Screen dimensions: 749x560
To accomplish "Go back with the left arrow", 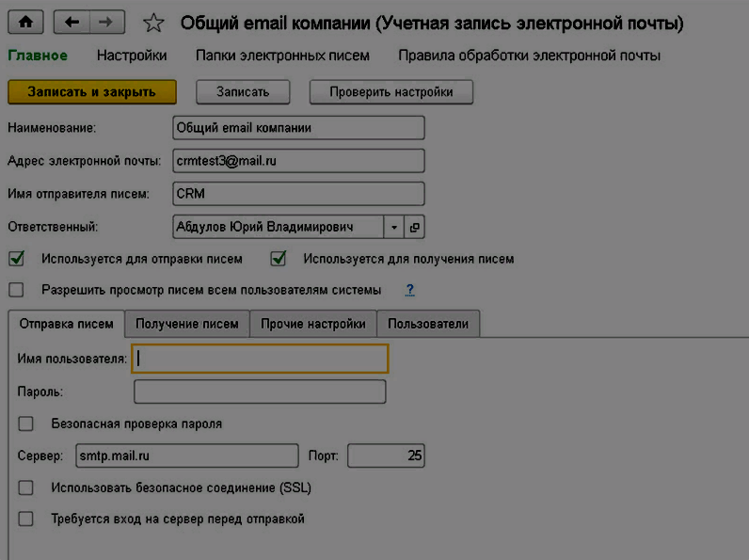I will click(73, 22).
